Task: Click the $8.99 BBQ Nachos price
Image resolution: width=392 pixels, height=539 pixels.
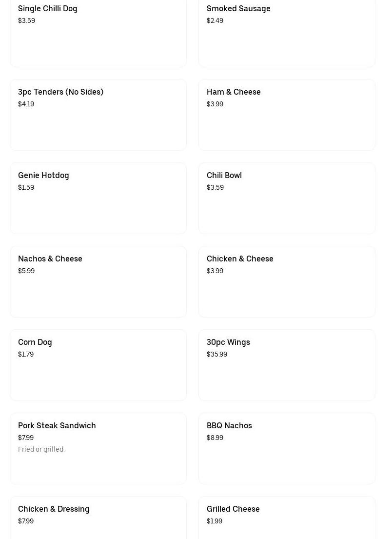Action: (x=215, y=438)
